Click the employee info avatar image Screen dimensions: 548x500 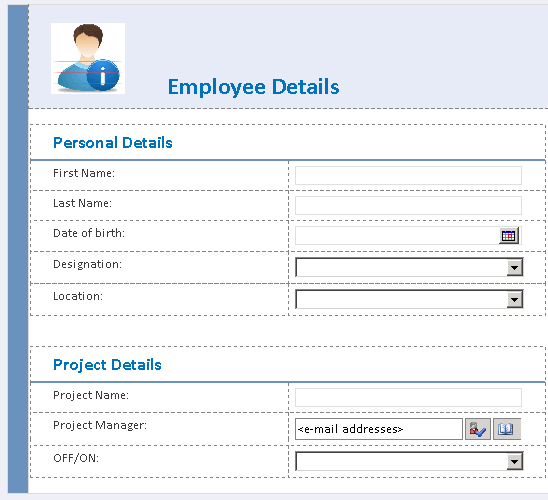(88, 58)
